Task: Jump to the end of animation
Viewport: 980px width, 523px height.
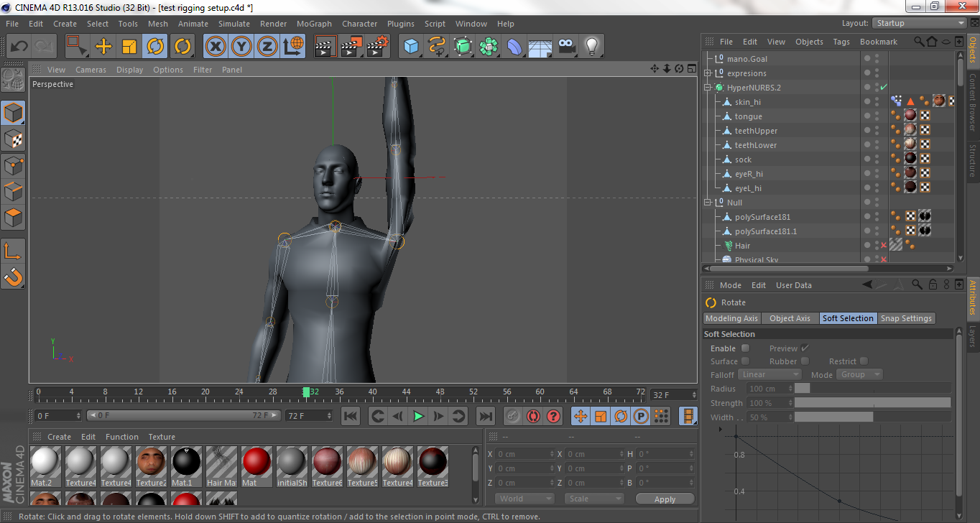Action: [x=486, y=416]
